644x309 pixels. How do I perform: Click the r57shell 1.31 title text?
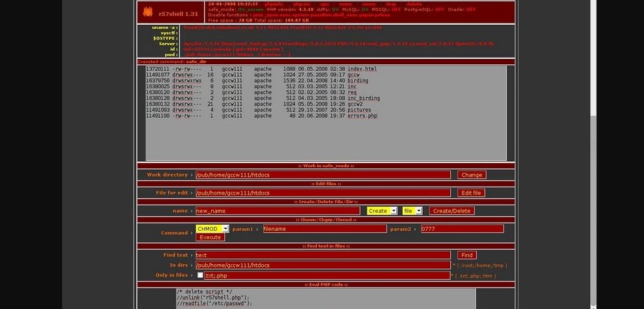coord(178,14)
